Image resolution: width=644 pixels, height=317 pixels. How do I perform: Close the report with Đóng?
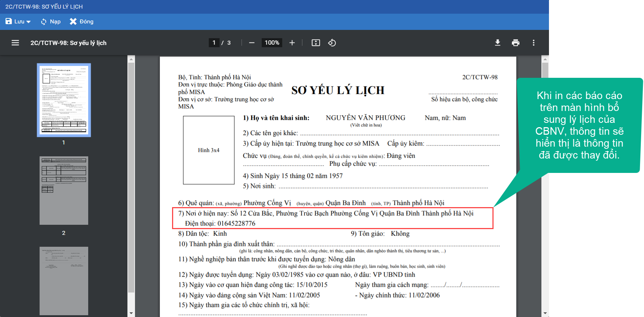82,22
